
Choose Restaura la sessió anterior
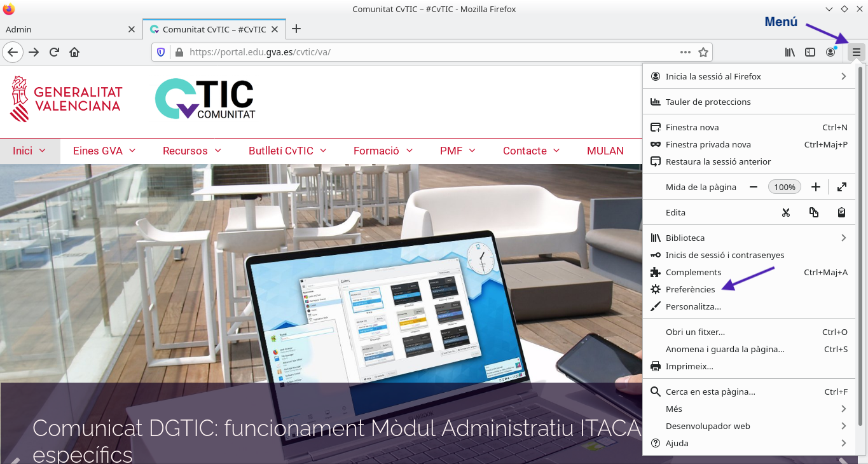point(749,161)
